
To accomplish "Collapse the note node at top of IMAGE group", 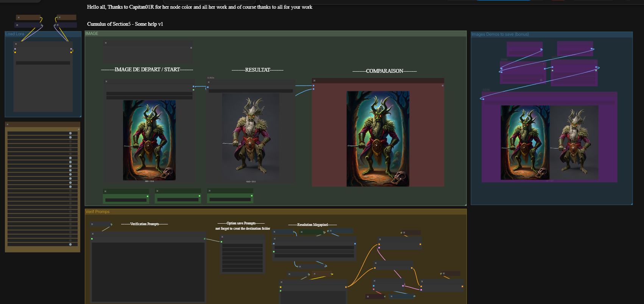I will point(106,43).
